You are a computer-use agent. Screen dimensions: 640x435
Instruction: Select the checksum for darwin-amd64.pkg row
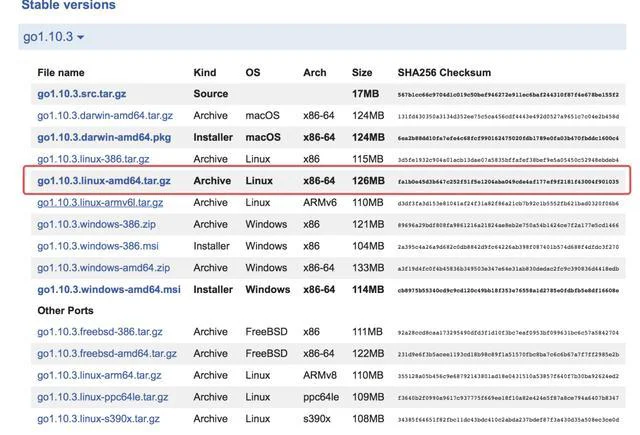(508, 138)
